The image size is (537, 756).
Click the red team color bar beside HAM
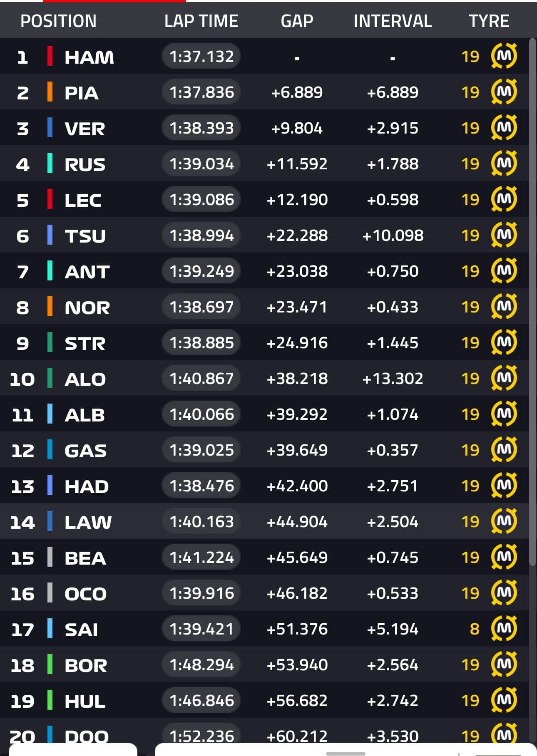pos(50,56)
